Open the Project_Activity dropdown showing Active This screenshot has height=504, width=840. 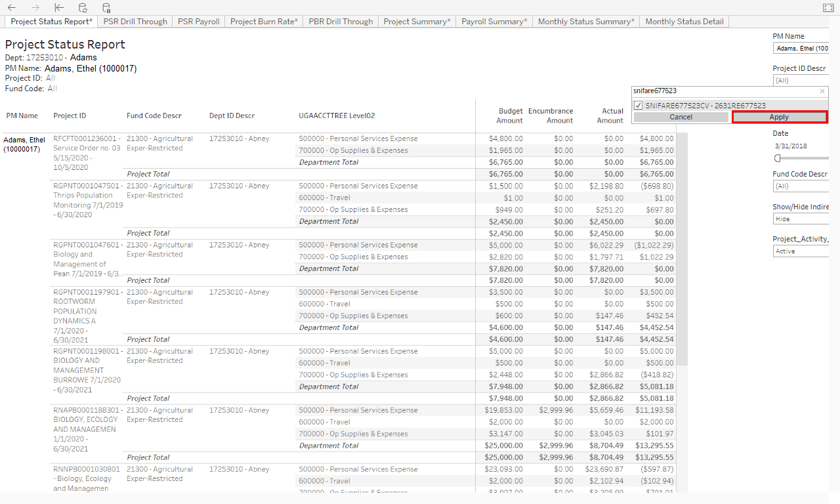coord(801,251)
